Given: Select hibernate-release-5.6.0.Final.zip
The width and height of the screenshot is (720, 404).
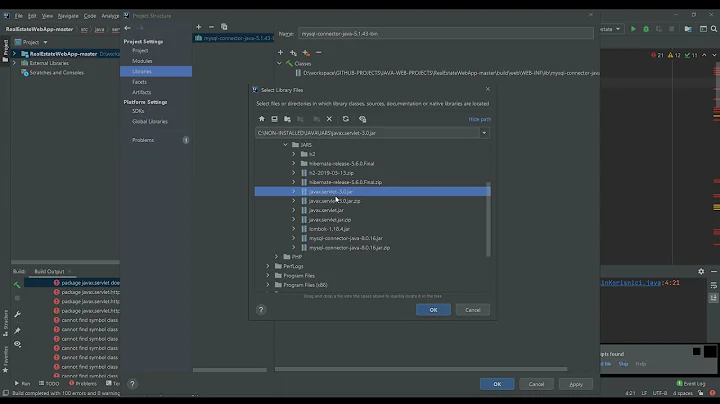Looking at the screenshot, I should (345, 182).
